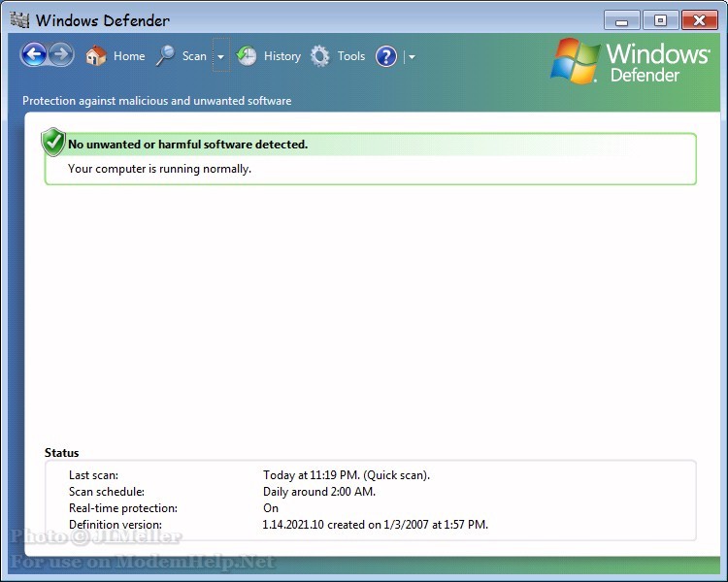
Task: Select 'Today at 11:19 PM. (Quick scan).' value
Action: [347, 475]
